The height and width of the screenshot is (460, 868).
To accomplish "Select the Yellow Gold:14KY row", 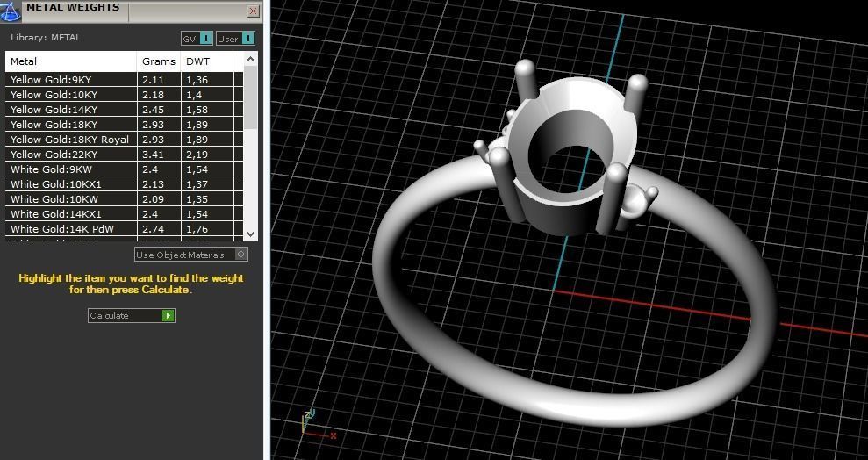I will coord(124,110).
